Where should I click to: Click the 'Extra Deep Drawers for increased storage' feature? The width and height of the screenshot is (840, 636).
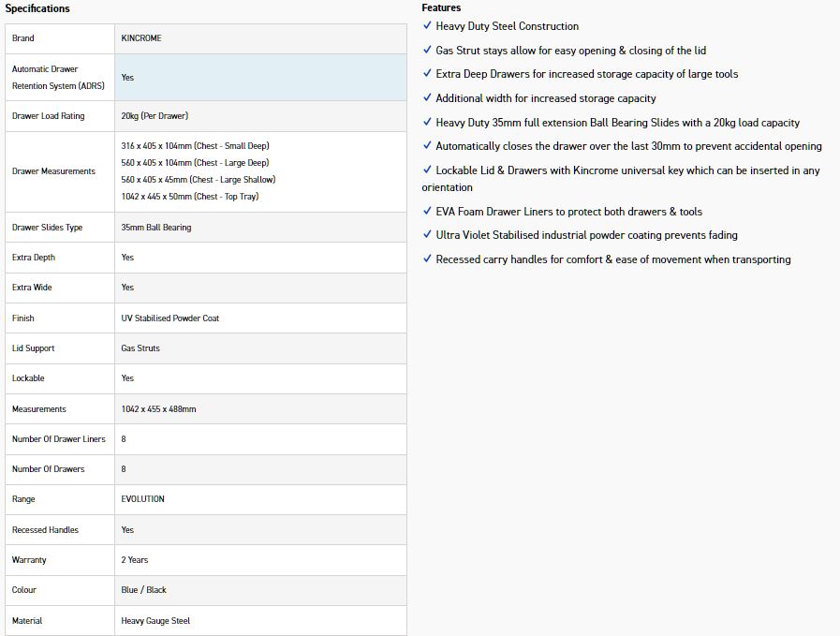click(x=587, y=74)
